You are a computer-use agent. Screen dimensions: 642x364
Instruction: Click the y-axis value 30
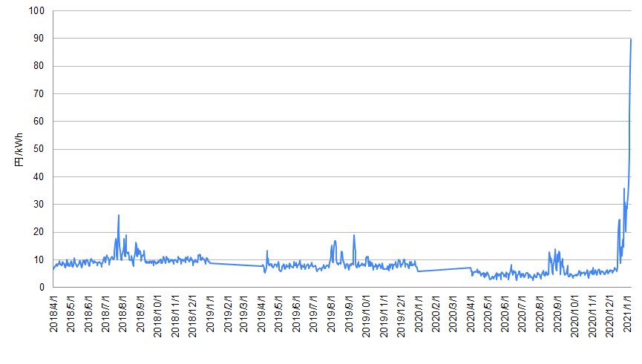tap(39, 204)
